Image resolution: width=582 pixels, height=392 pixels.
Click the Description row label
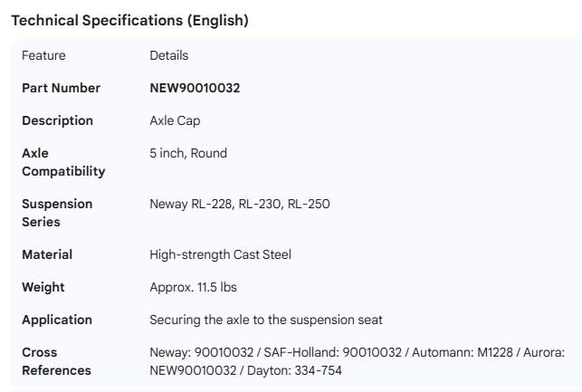pos(57,120)
